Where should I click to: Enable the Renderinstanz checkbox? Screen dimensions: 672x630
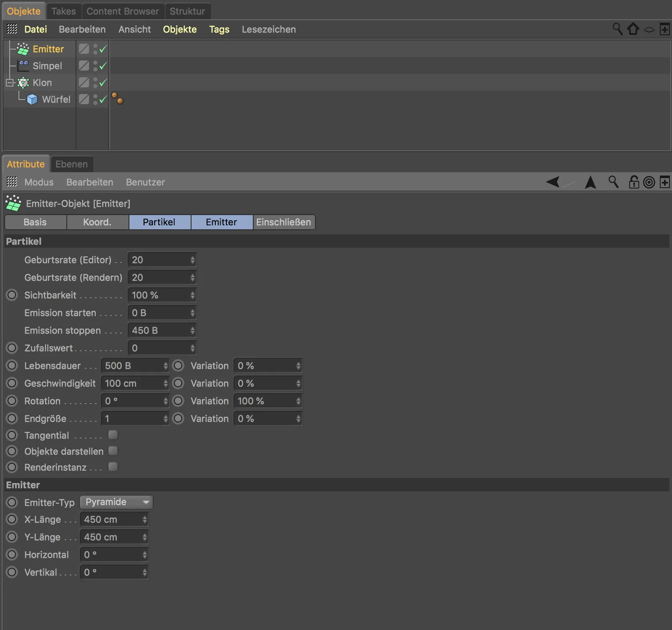(x=113, y=467)
